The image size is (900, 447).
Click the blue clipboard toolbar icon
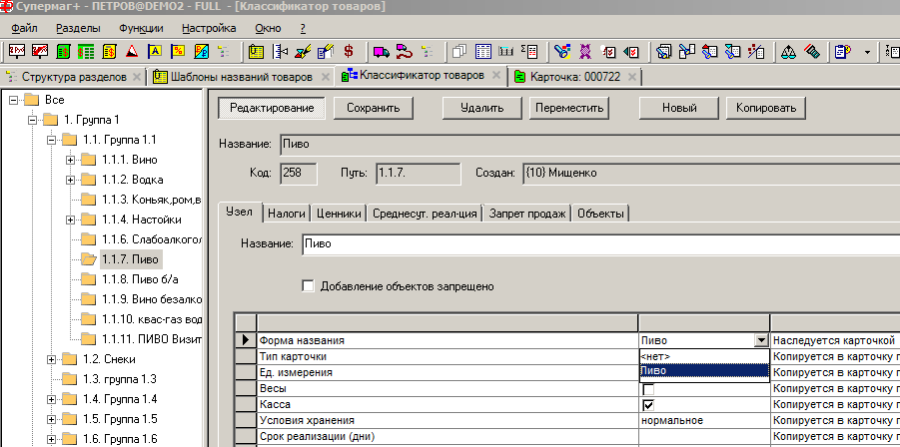click(x=843, y=52)
